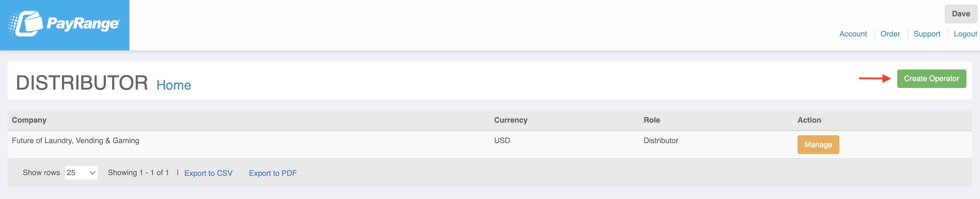
Task: Select the Future of Laundry, Vending & Gaming row
Action: (489, 144)
